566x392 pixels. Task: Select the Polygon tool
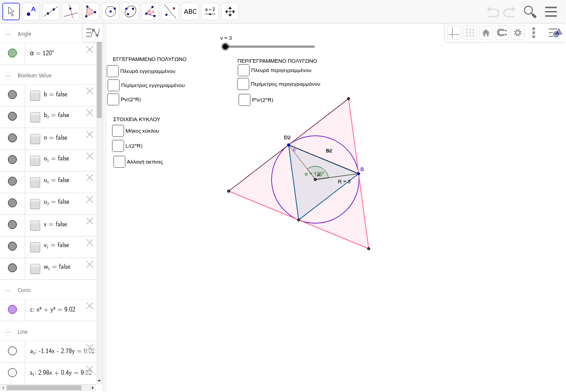[x=91, y=11]
